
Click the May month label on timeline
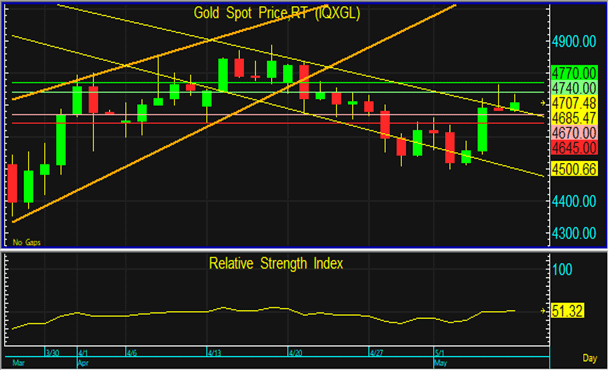click(440, 363)
